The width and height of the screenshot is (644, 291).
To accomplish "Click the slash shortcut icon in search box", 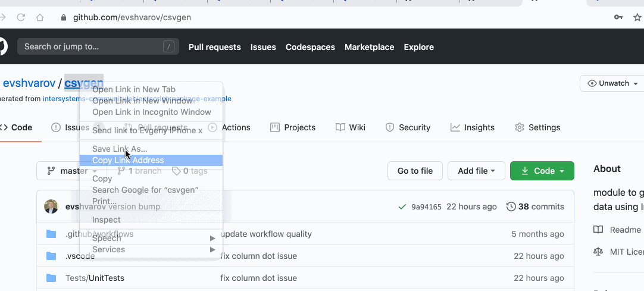I will point(168,47).
